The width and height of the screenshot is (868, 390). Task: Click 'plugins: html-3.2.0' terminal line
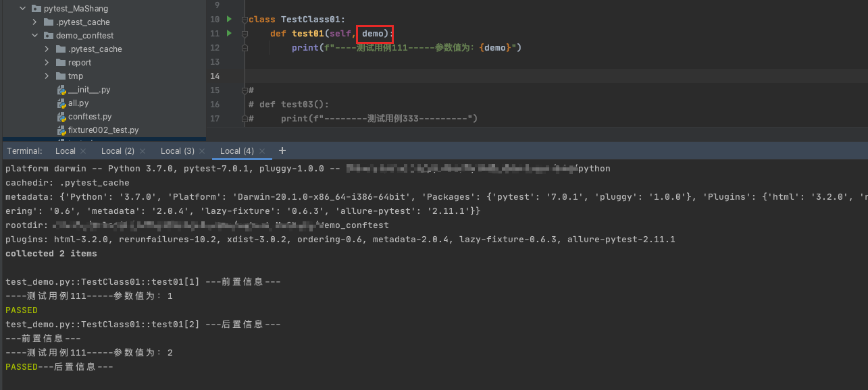340,240
